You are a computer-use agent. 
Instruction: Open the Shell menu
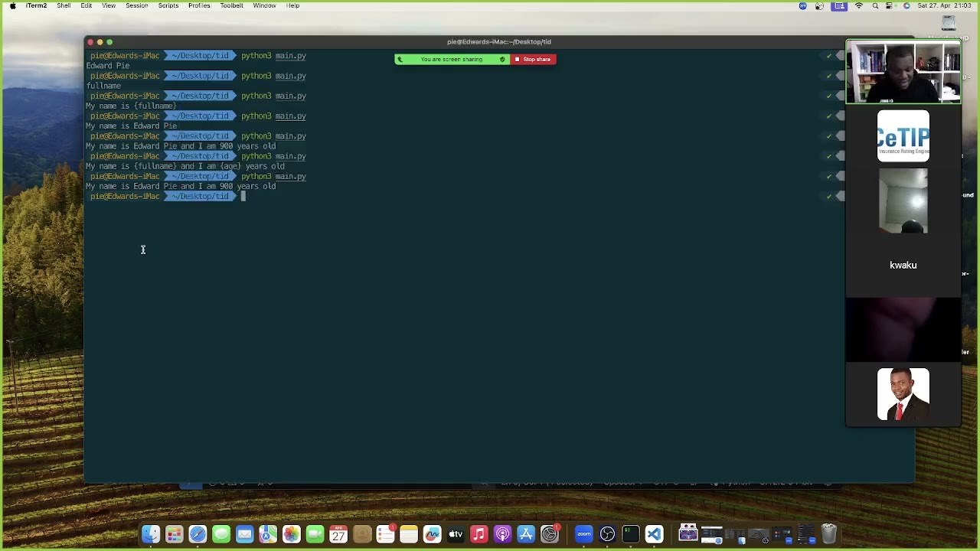point(64,5)
